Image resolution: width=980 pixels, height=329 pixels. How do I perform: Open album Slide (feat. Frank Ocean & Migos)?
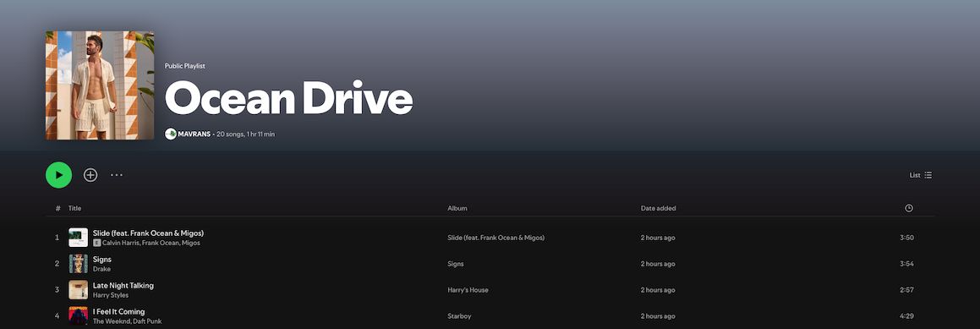[496, 238]
